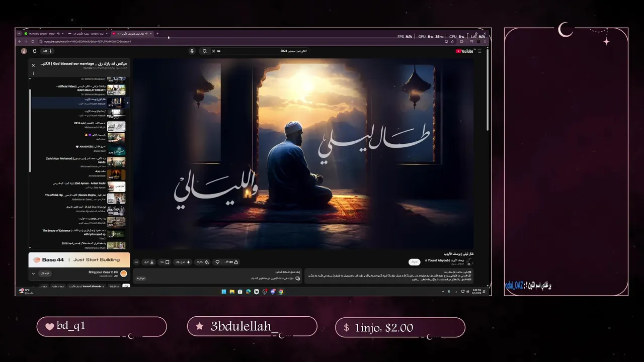Click the Download button under video

[x=149, y=262]
